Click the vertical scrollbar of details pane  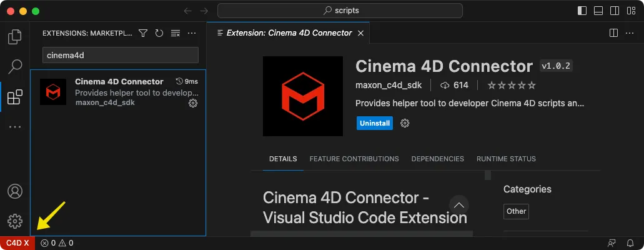(488, 176)
